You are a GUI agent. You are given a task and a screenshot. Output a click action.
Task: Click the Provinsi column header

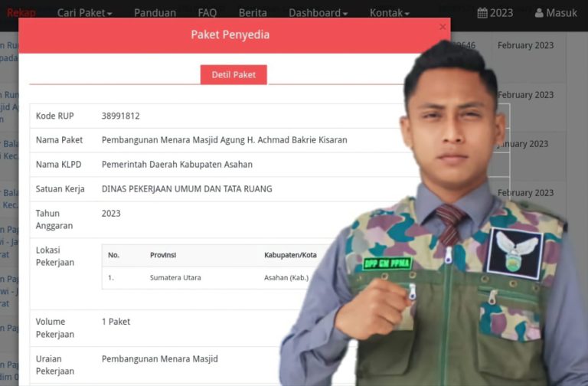click(x=162, y=255)
